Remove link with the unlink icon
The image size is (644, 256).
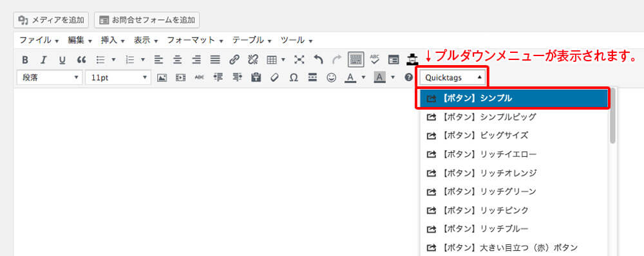[x=252, y=60]
